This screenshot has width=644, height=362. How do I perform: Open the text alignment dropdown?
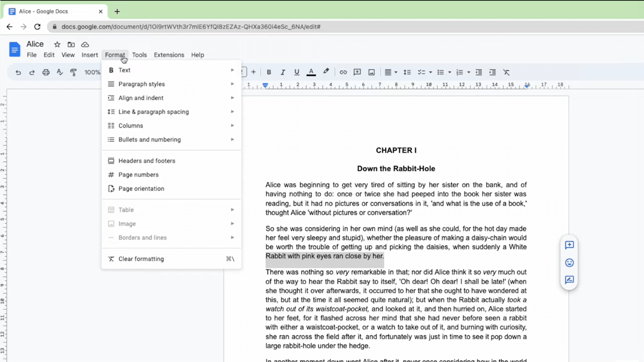click(x=391, y=72)
